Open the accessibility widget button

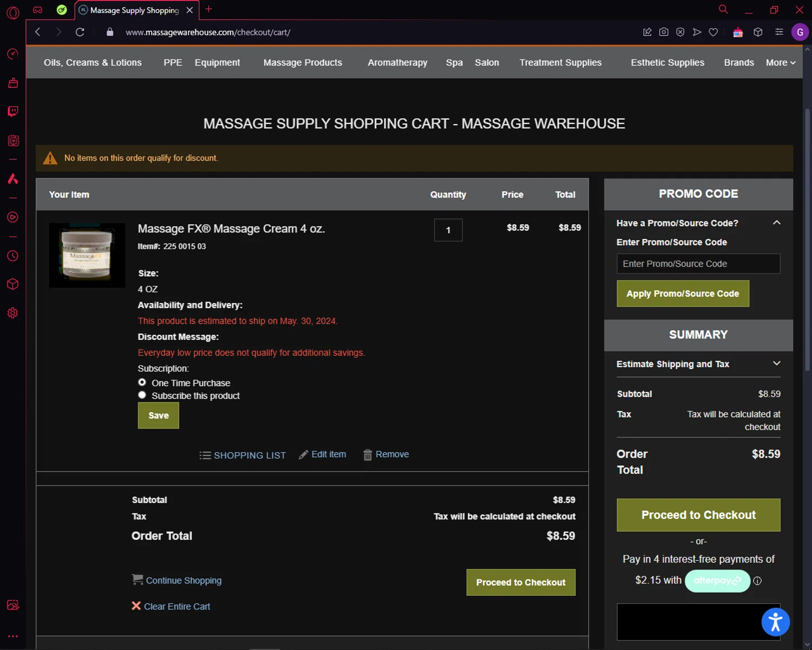coord(775,622)
